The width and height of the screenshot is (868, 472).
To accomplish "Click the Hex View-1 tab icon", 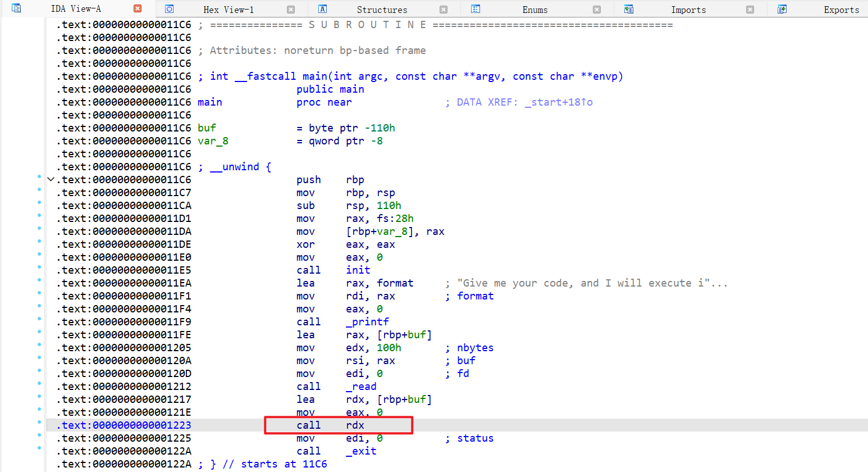I will pos(169,9).
